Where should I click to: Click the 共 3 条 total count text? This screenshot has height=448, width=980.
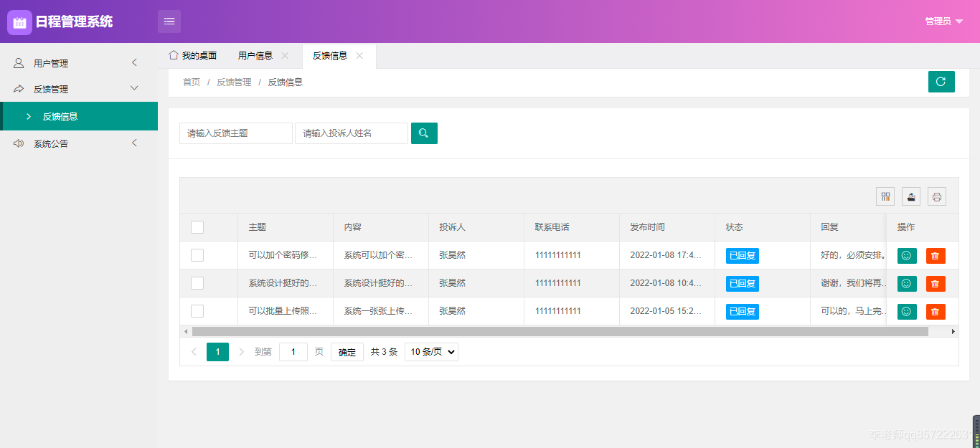[384, 352]
